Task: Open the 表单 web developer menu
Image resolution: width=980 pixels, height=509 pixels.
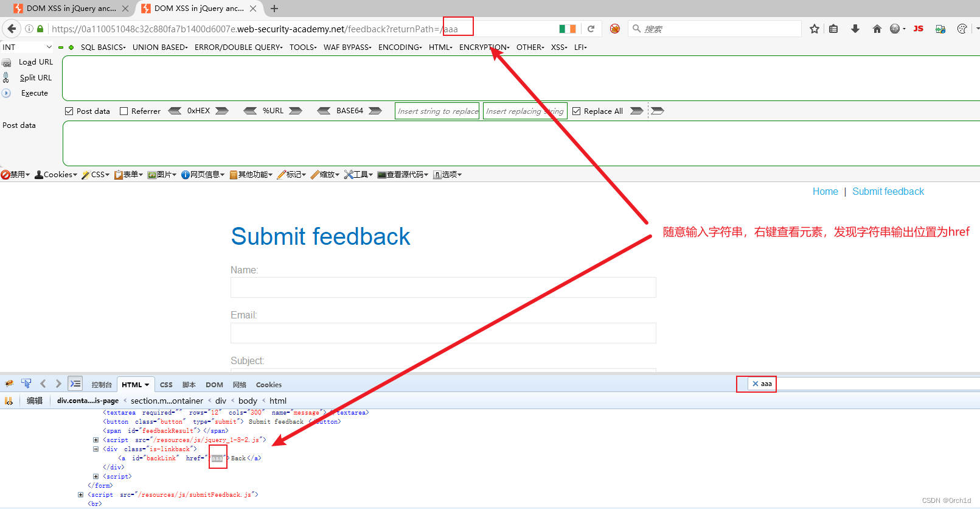Action: click(128, 175)
